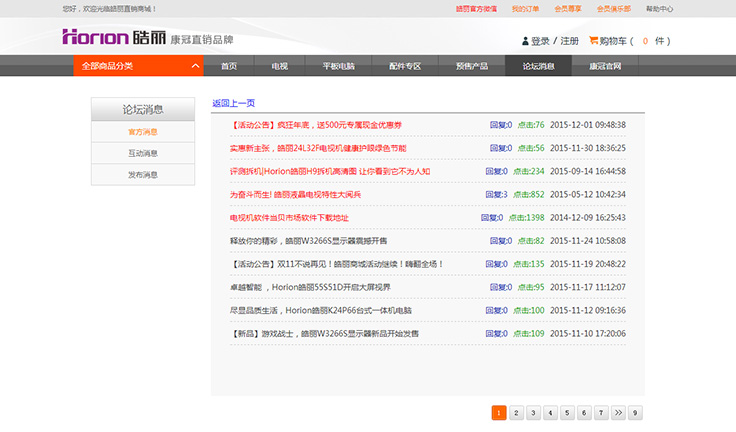The width and height of the screenshot is (736, 432).
Task: Click the timestamp 2015-11-30 18:36:25
Action: tap(588, 148)
